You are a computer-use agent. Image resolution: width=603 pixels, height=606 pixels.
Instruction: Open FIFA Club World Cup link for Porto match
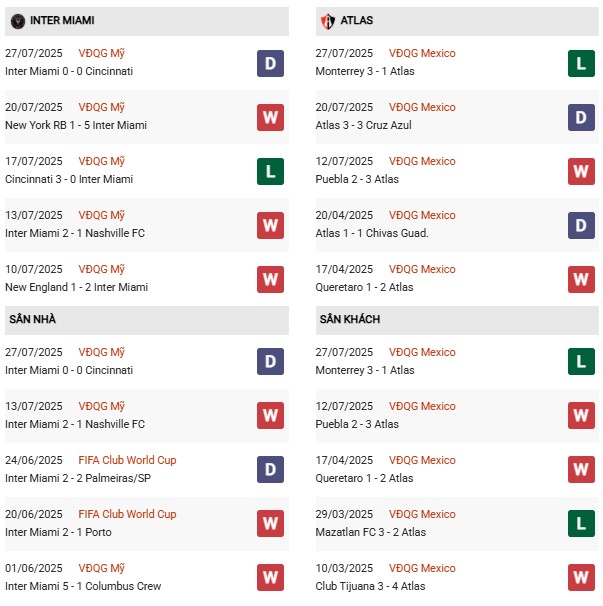tap(129, 514)
